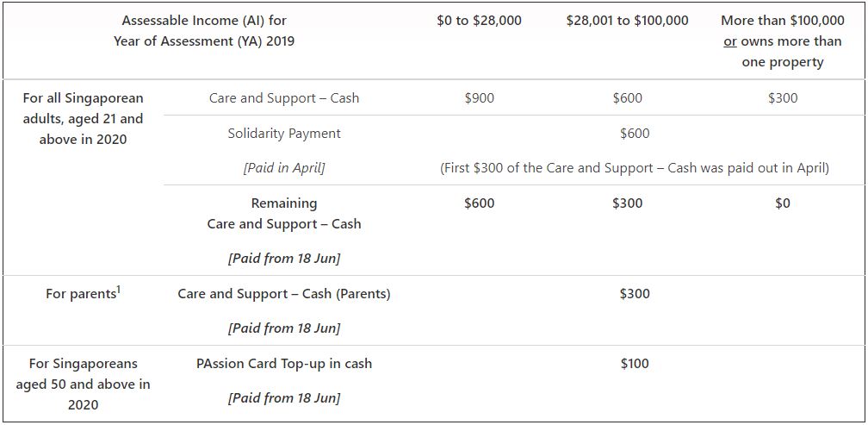Select "Remaining Care and Support – Cash" label
This screenshot has width=868, height=425.
point(284,214)
